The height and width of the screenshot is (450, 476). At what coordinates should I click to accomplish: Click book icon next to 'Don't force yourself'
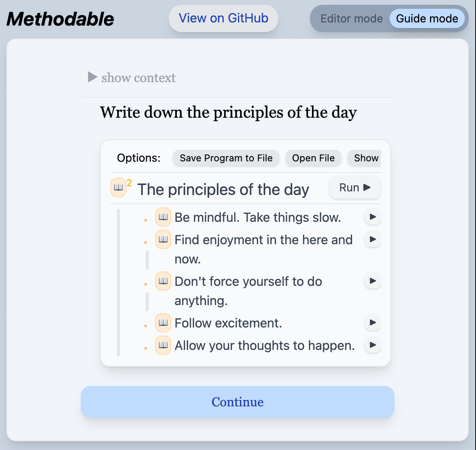click(x=163, y=281)
